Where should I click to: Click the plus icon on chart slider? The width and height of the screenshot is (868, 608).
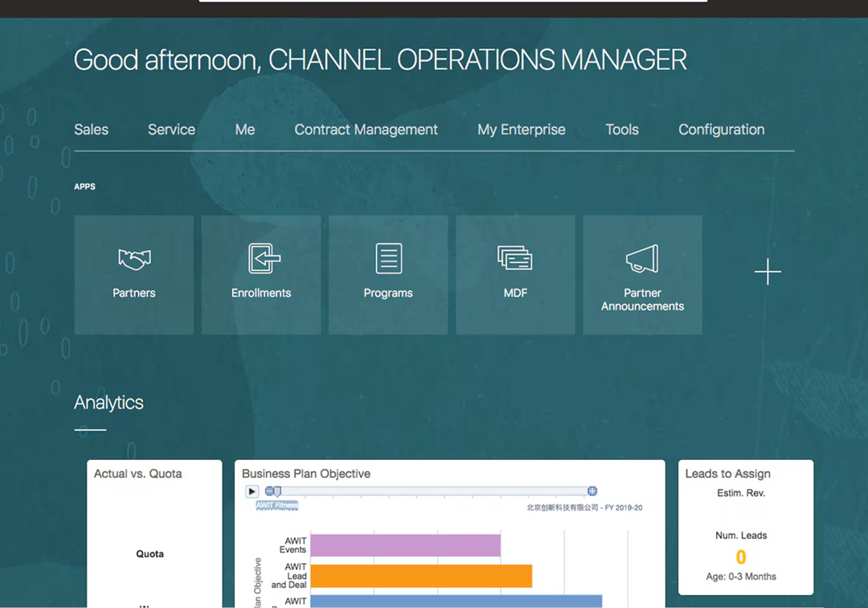[x=592, y=491]
